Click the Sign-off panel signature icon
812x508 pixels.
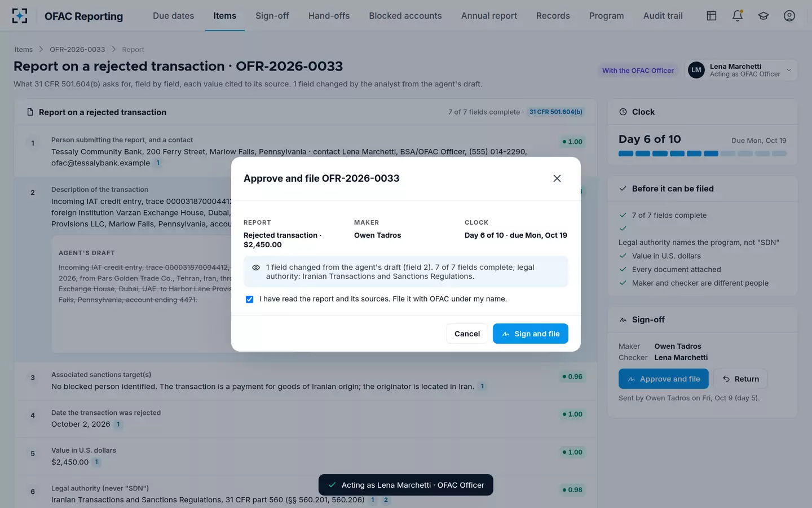pyautogui.click(x=623, y=320)
